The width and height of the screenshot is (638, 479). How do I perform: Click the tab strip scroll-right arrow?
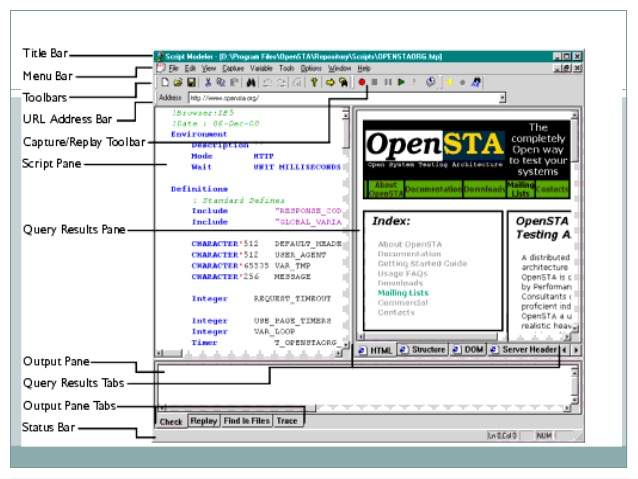point(576,350)
